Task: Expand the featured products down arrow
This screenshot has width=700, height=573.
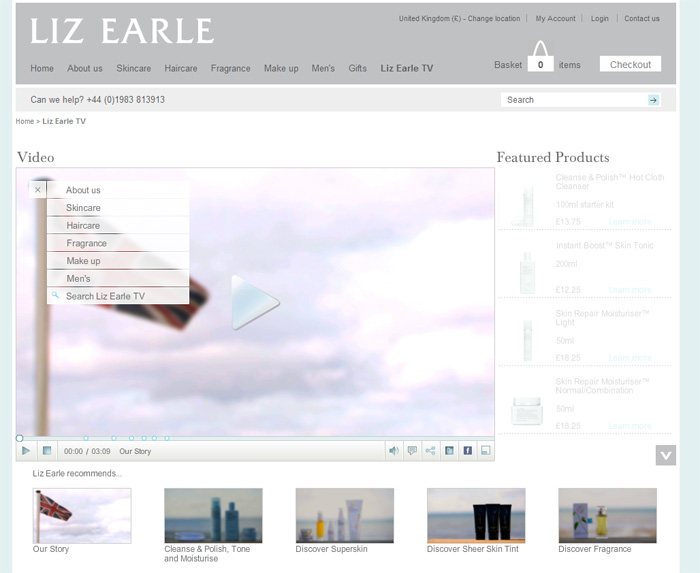Action: 666,455
